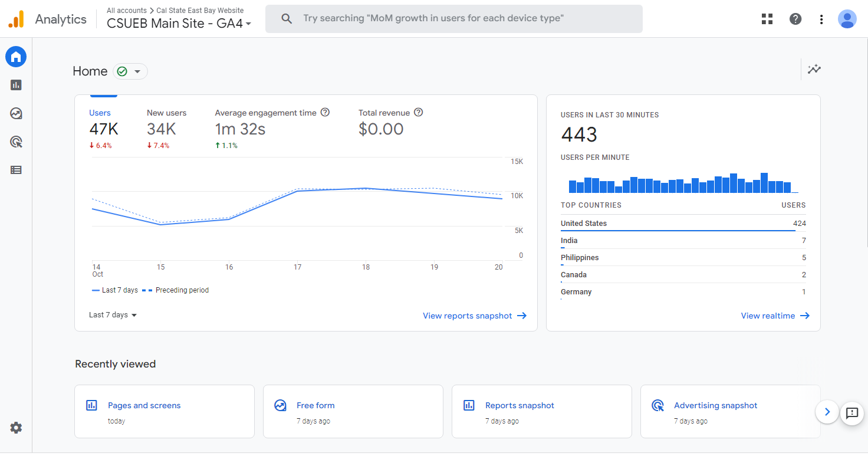Click the Reports snapshot card icon
The image size is (868, 456).
469,405
